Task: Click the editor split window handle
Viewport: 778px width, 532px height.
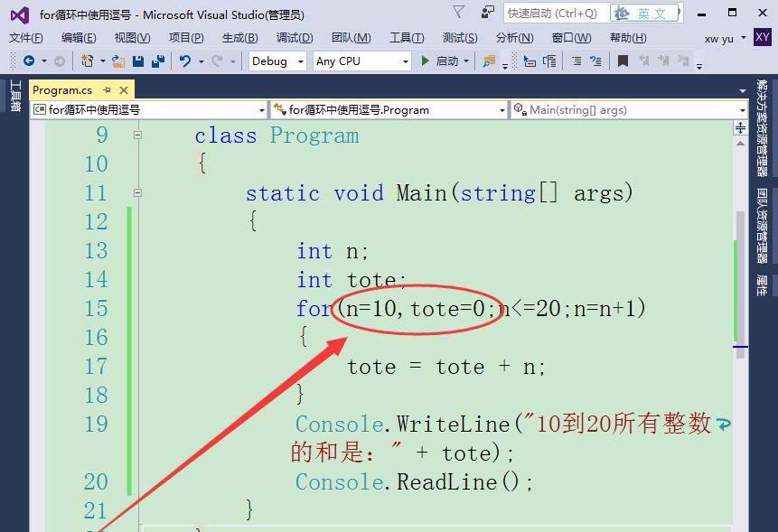Action: click(x=740, y=128)
